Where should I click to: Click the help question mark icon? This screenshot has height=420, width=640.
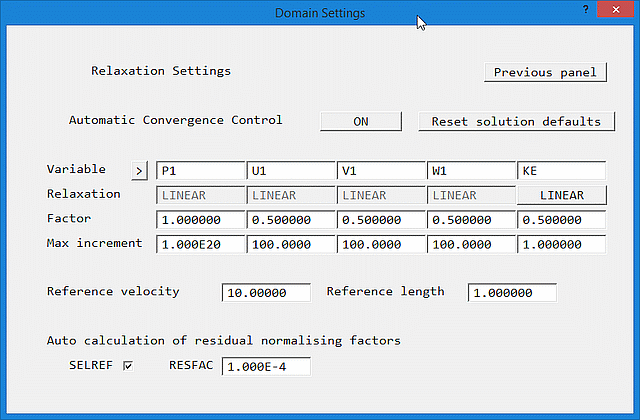[x=585, y=10]
